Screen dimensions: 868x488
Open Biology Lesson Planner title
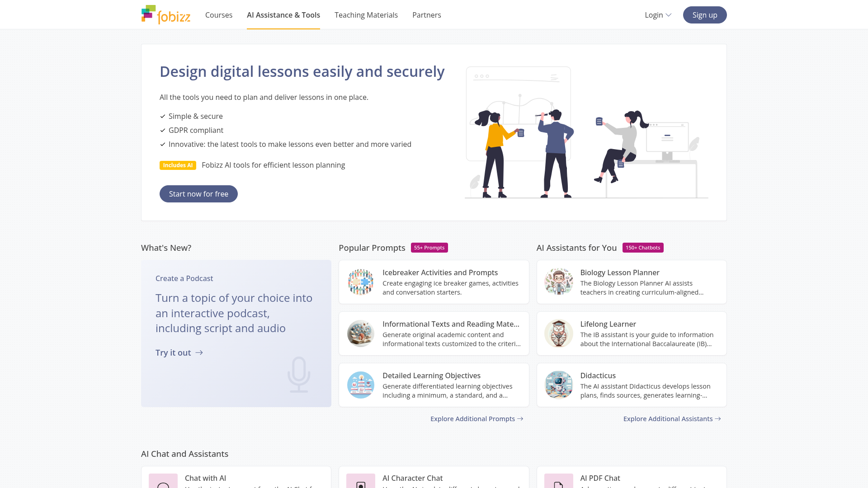(x=620, y=272)
